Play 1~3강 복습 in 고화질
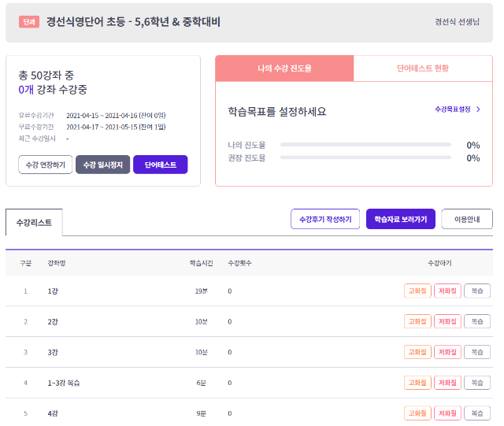The width and height of the screenshot is (504, 426). point(417,383)
